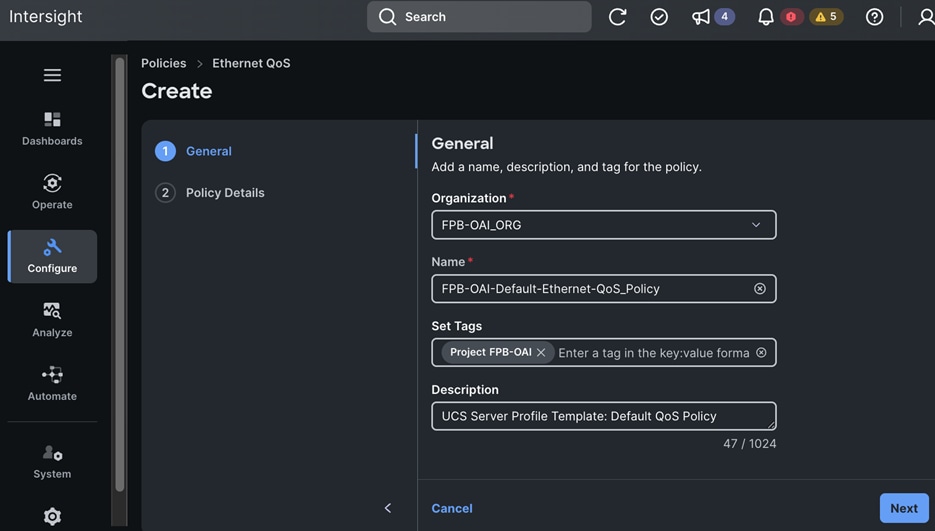
Task: Open the Analyze section
Action: pos(52,320)
